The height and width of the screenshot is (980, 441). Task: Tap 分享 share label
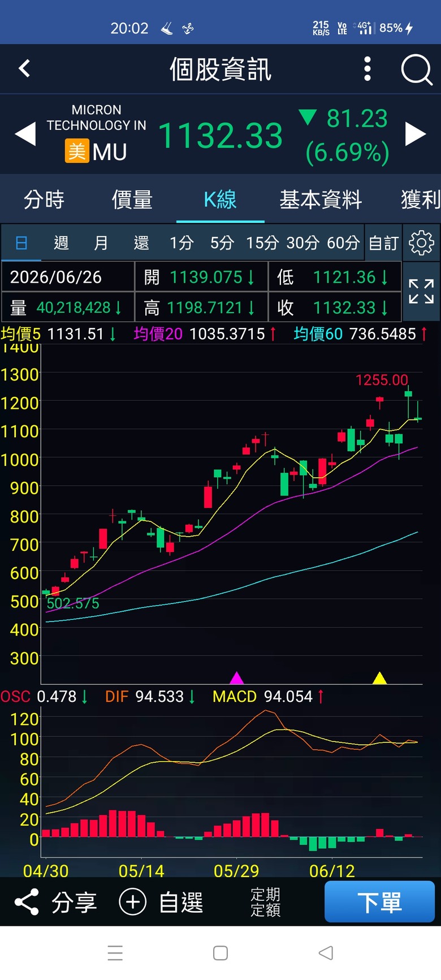74,903
